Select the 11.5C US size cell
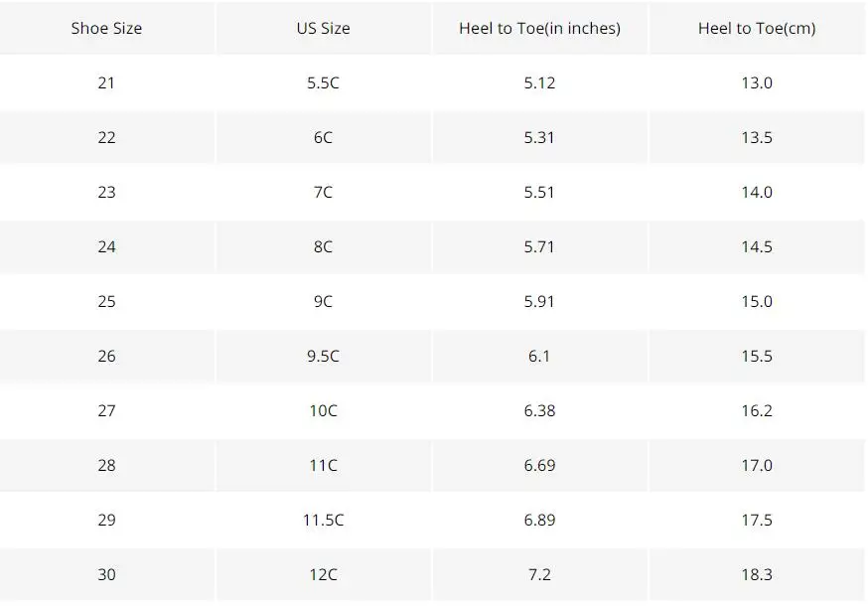Screen dimensions: 868x608 pos(324,520)
